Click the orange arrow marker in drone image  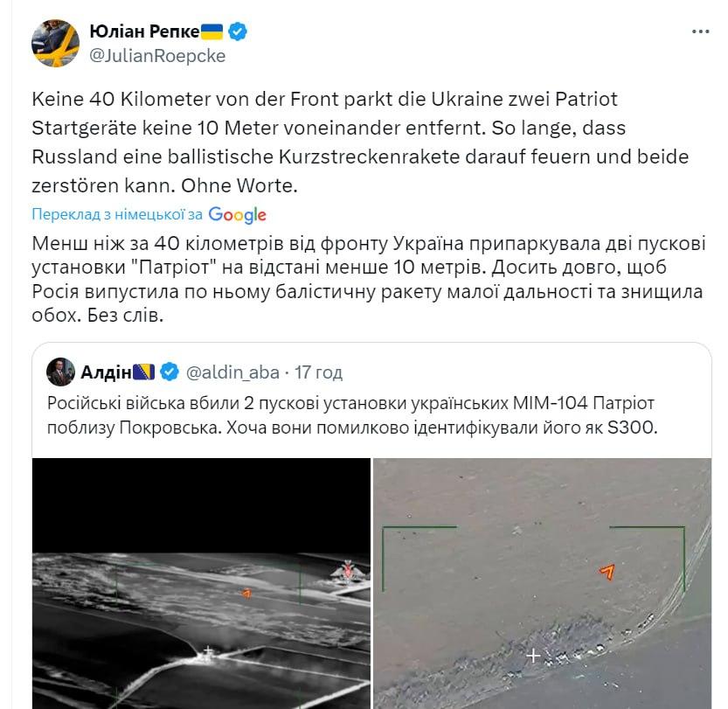[x=607, y=572]
